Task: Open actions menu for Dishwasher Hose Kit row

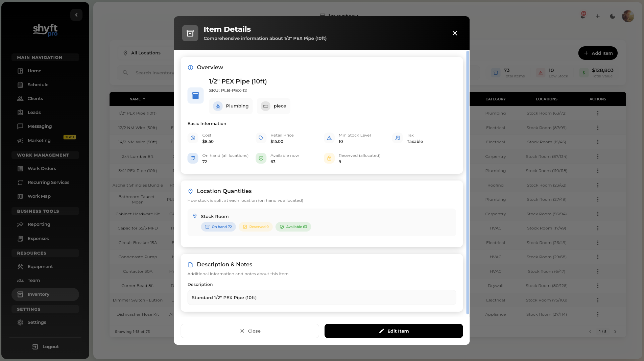Action: click(x=598, y=314)
